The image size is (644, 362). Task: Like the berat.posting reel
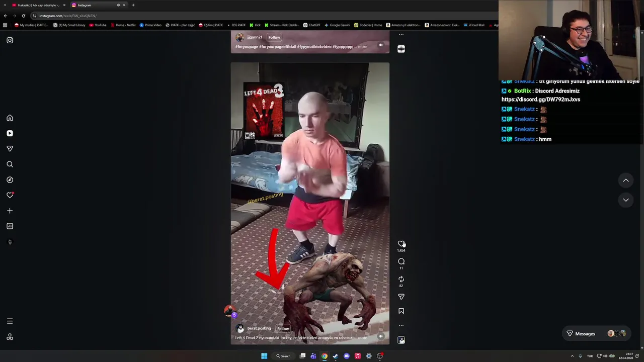pos(401,244)
